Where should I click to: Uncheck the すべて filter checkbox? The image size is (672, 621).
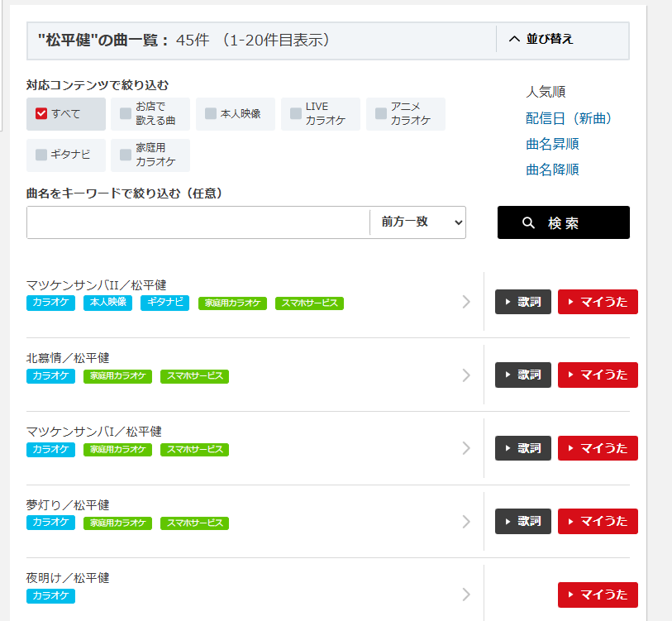click(x=41, y=113)
